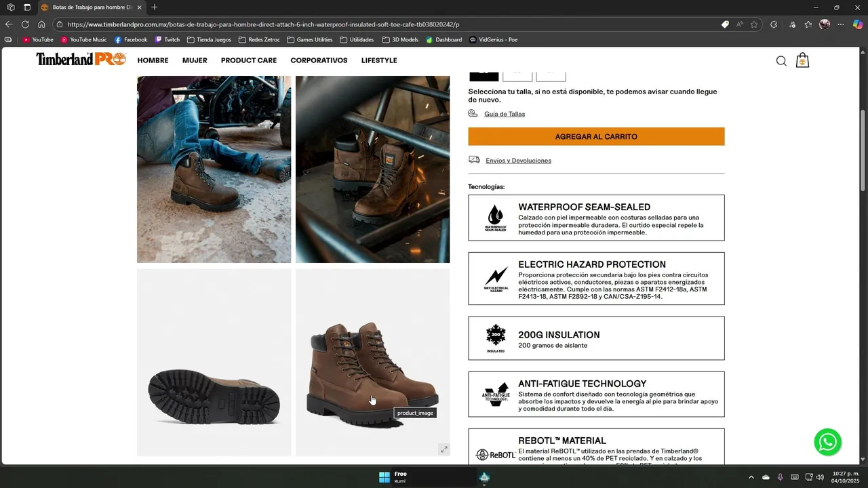Open the HOMBRE menu
Screen dimensions: 868x488
(153, 61)
